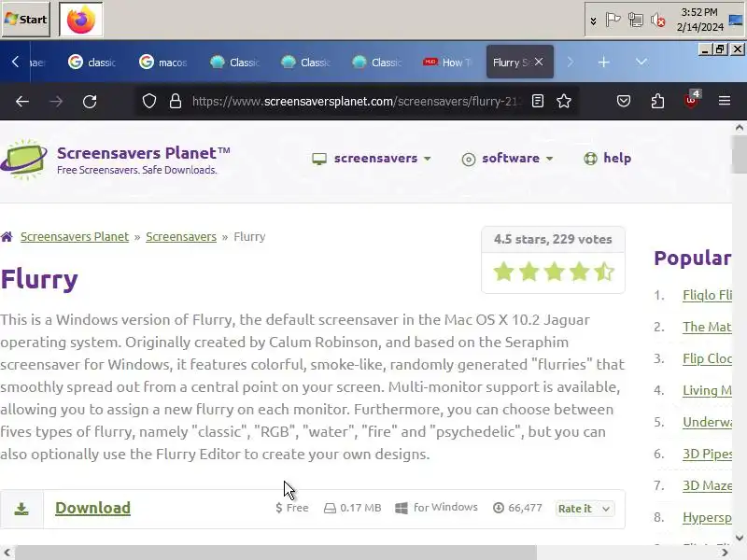Click the forward navigation arrow

[56, 101]
